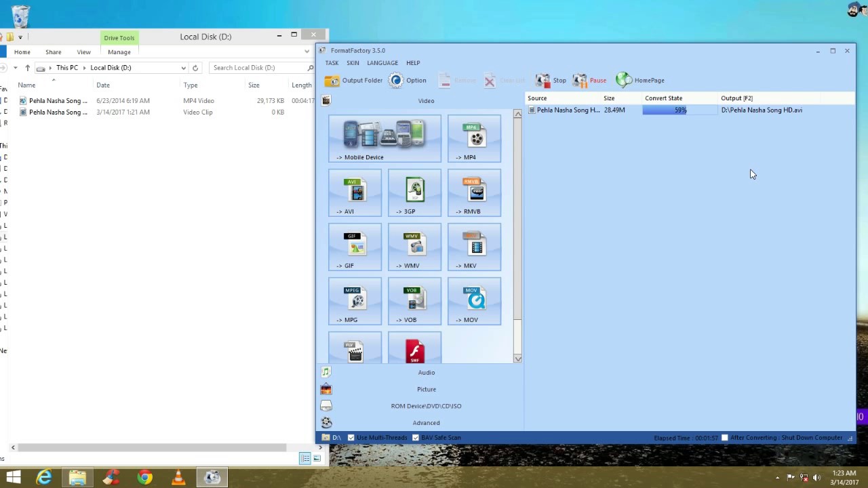Select the FLV clapperboard format icon

tap(355, 348)
